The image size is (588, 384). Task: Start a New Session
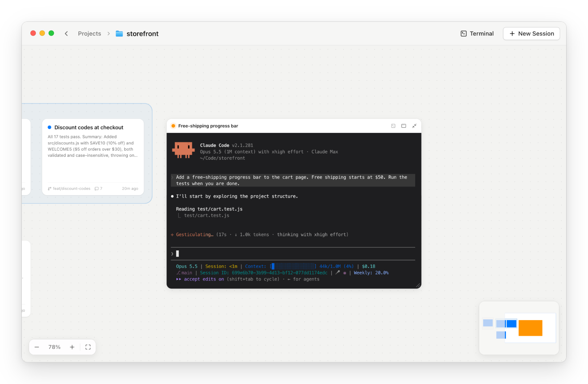click(531, 33)
